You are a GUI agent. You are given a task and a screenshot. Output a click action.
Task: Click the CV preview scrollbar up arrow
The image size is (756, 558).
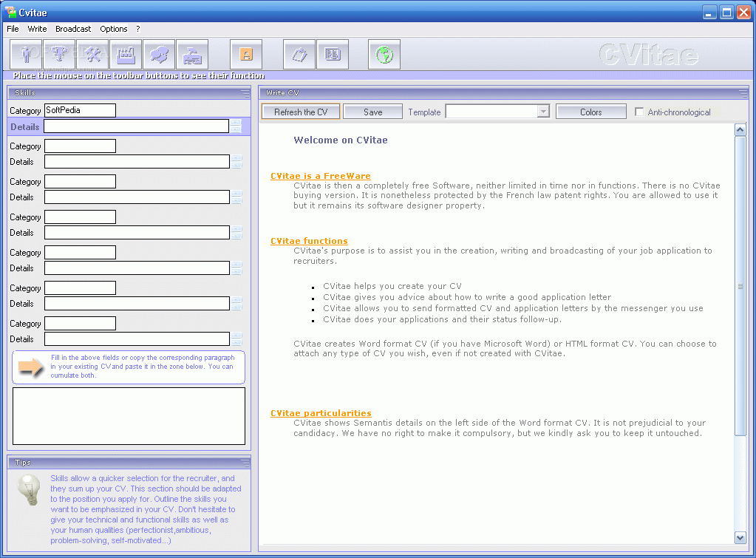[x=740, y=129]
